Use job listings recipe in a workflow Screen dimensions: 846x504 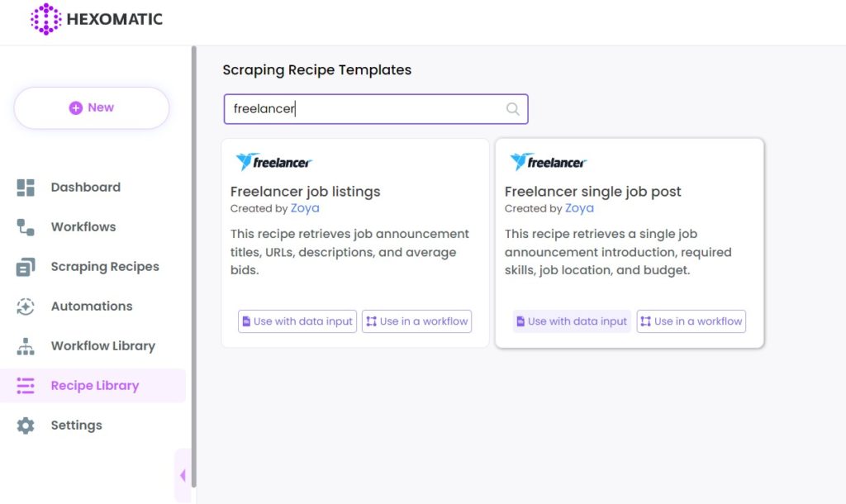click(x=416, y=321)
